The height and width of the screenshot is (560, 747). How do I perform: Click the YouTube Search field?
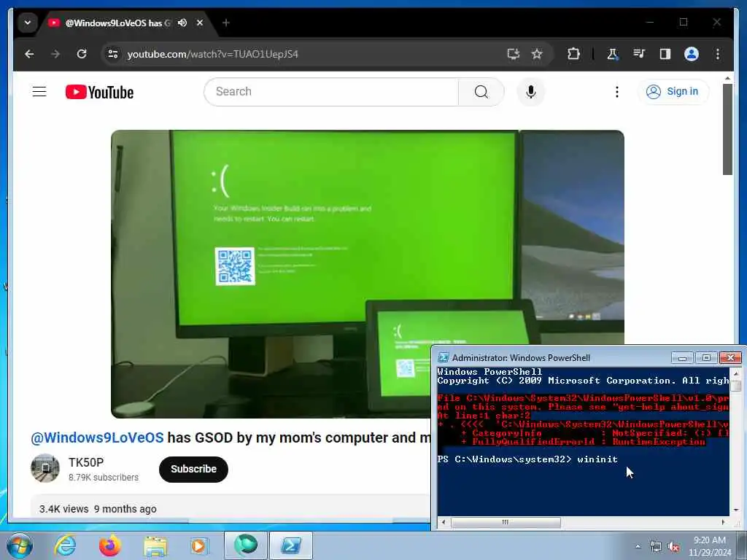click(x=331, y=91)
